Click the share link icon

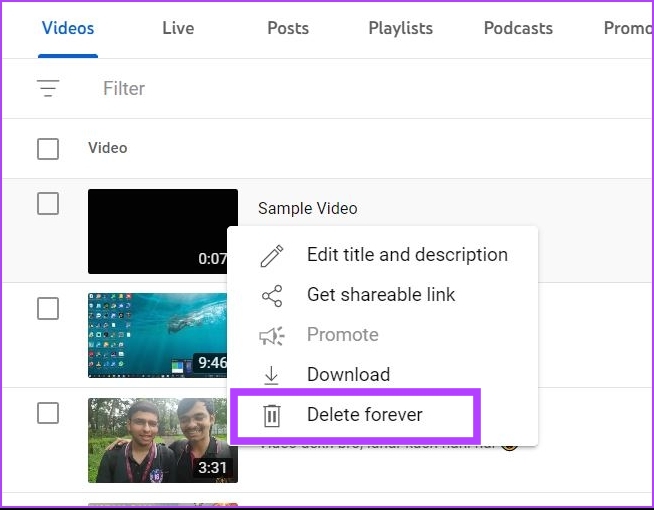[271, 295]
